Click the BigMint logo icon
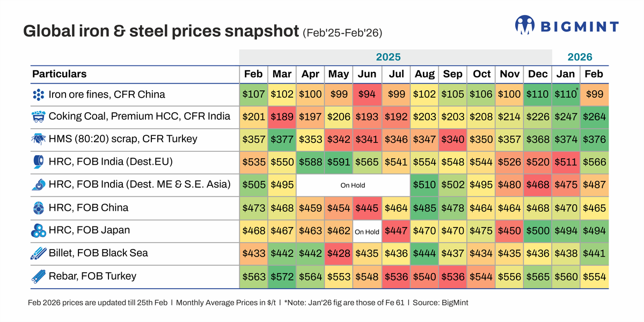The image size is (644, 322). tap(525, 25)
